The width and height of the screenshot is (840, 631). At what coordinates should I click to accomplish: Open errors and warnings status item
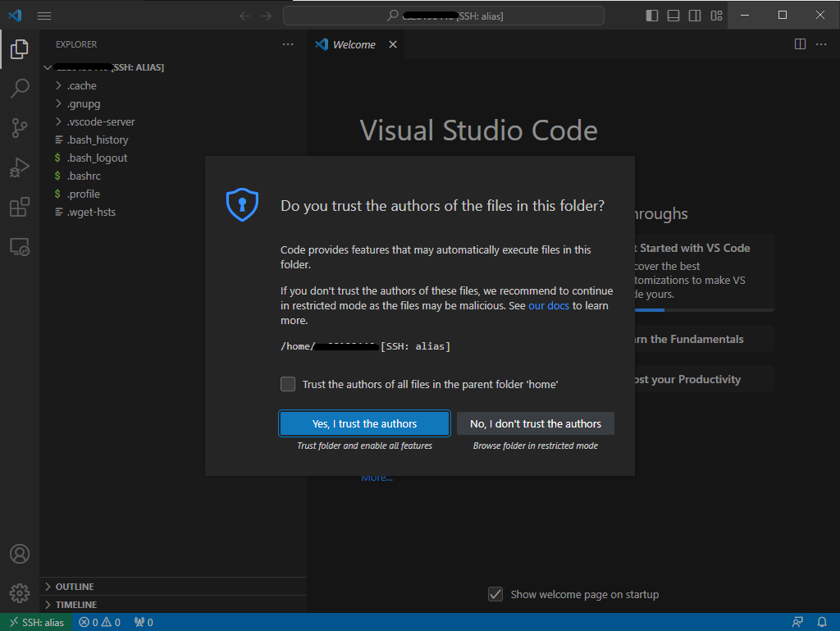(99, 622)
